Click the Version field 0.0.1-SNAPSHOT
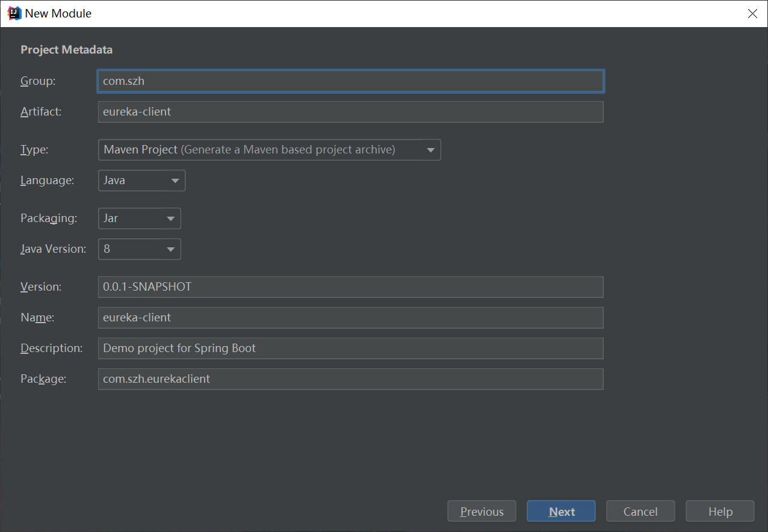The image size is (768, 532). click(x=350, y=287)
